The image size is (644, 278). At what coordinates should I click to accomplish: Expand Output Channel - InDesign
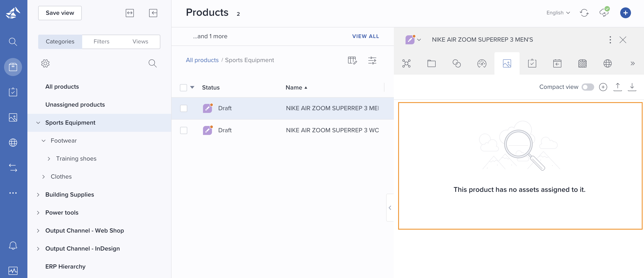[x=38, y=249]
